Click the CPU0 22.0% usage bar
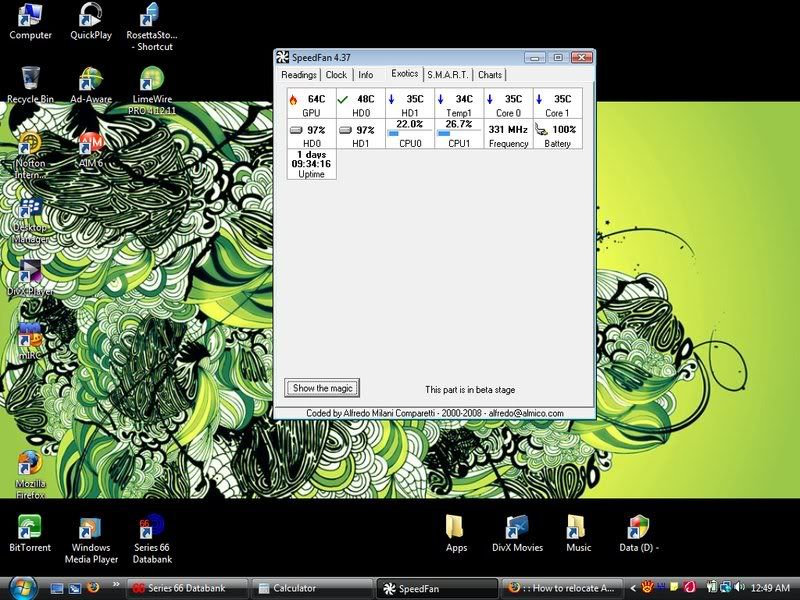 [410, 134]
